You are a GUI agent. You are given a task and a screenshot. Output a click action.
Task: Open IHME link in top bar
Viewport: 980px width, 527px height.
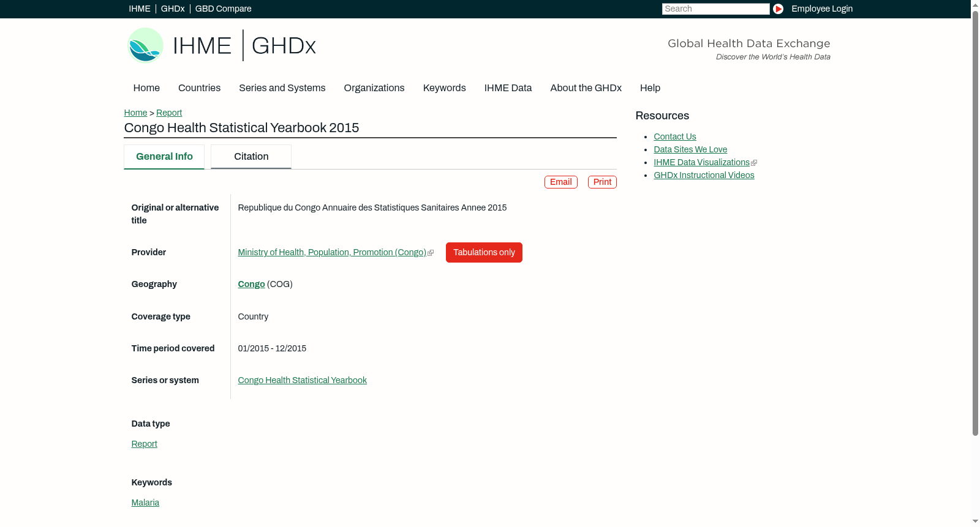tap(140, 9)
